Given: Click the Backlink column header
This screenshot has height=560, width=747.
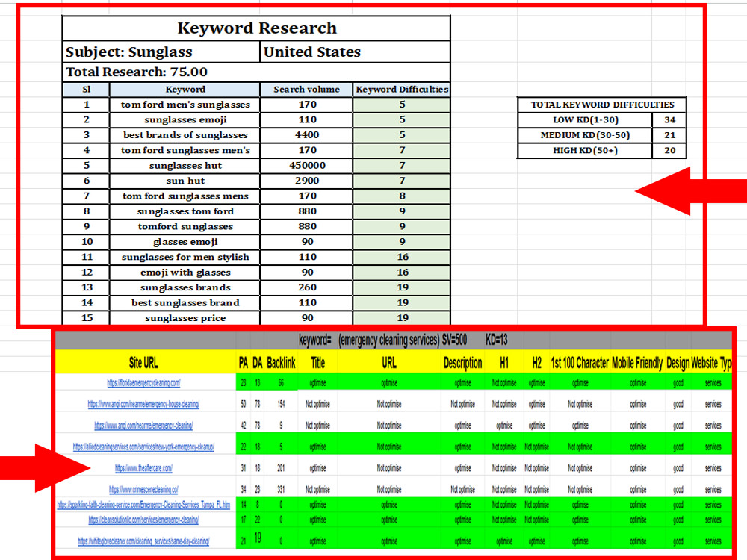Looking at the screenshot, I should 281,363.
